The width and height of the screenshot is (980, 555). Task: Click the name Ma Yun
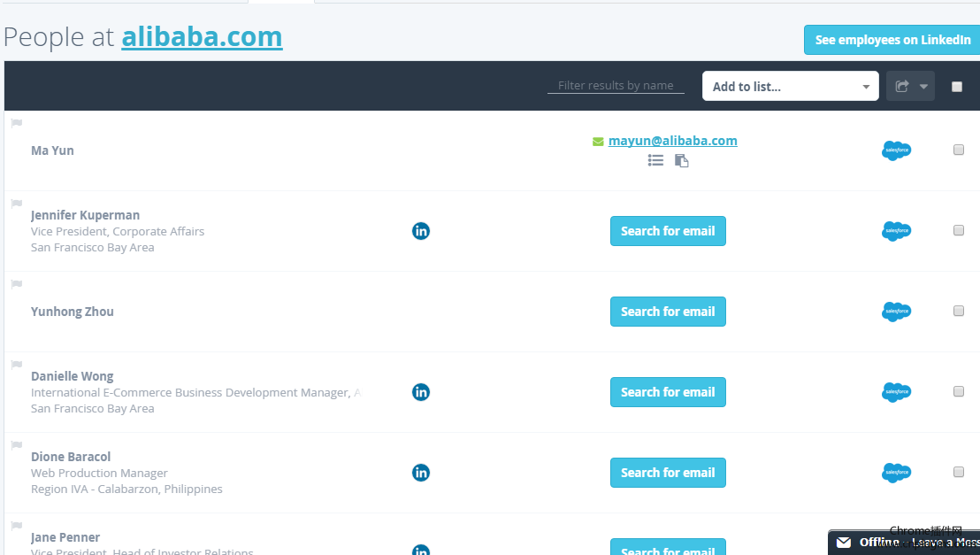pos(52,150)
